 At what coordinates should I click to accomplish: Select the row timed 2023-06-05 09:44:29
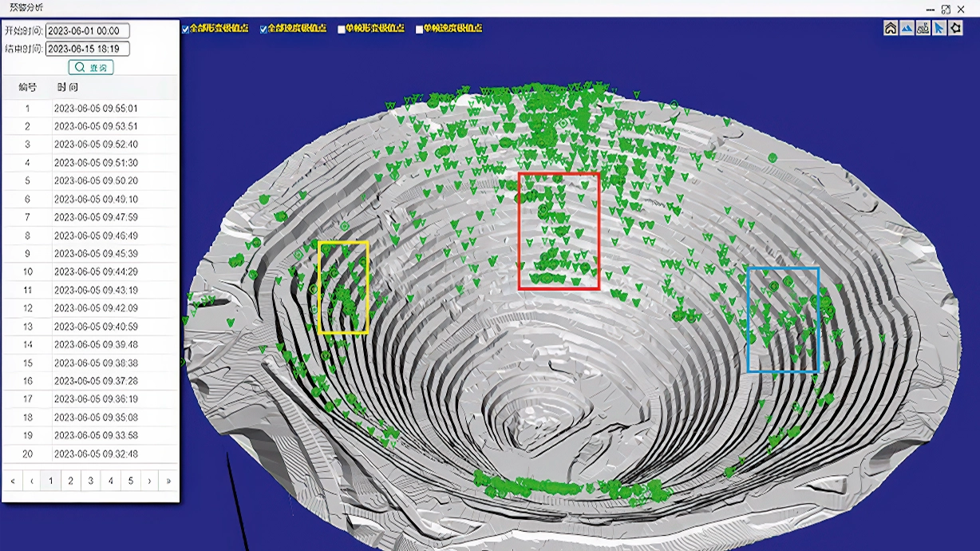90,272
